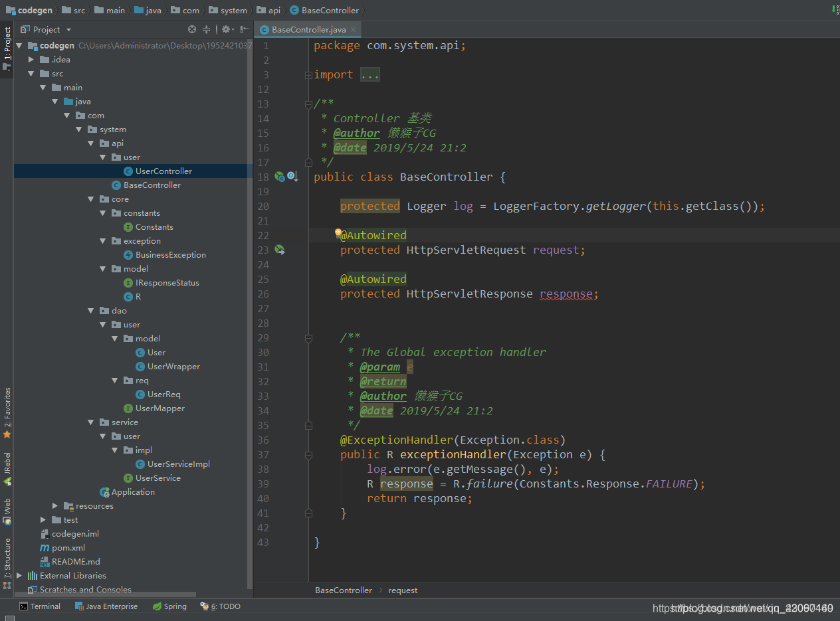This screenshot has height=621, width=840.
Task: Click api in the navigation breadcrumb
Action: 269,11
